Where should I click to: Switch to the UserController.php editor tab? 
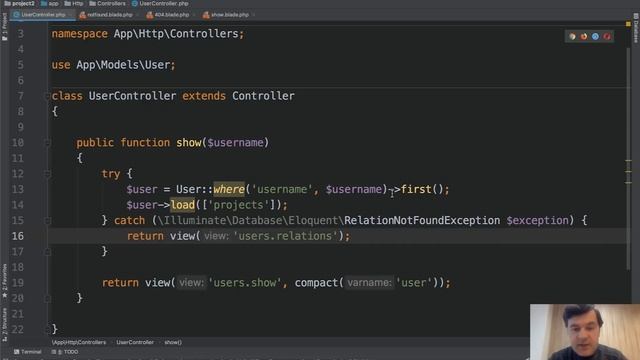tap(43, 15)
